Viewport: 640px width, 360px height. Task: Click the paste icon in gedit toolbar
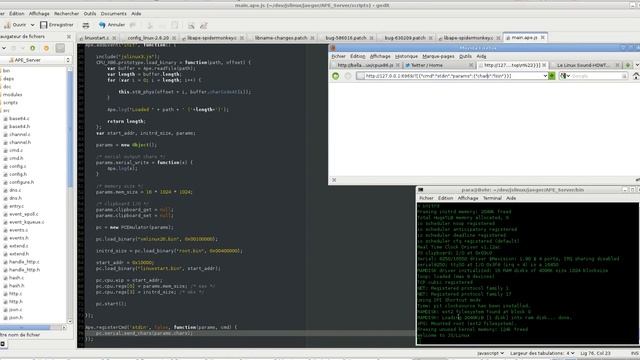(x=175, y=25)
